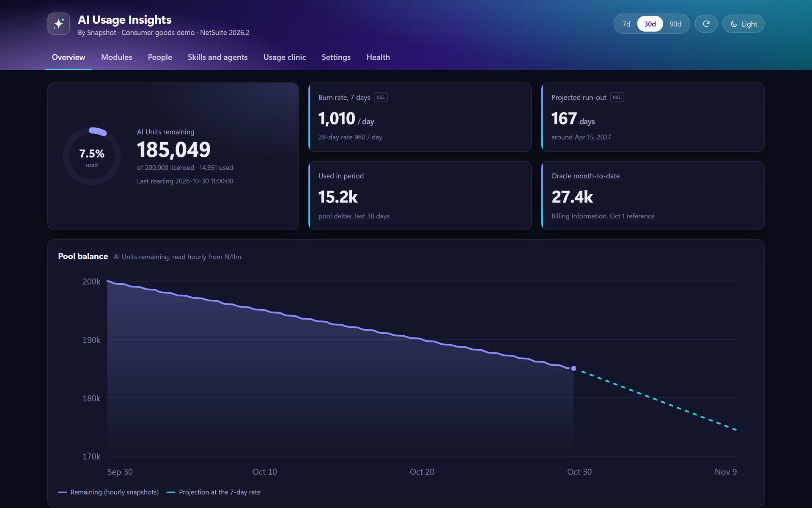812x508 pixels.
Task: Click the pool deltas, last 30 days text
Action: click(x=354, y=216)
